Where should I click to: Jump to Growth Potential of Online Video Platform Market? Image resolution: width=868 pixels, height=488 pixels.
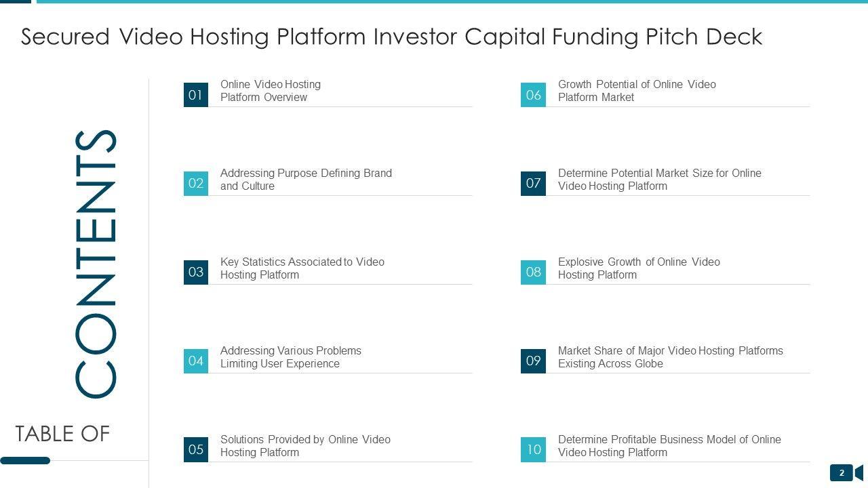point(637,91)
